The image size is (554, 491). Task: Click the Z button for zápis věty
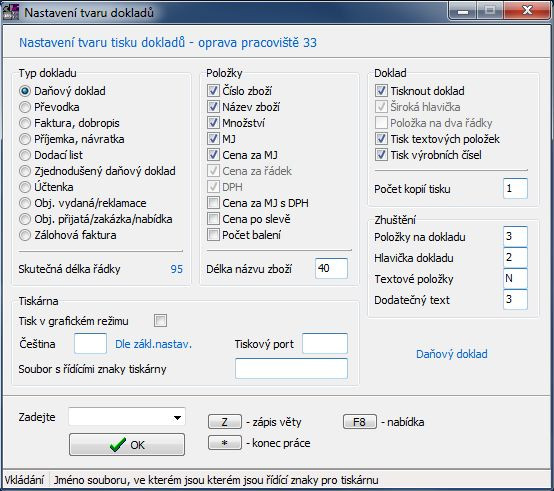tap(225, 422)
